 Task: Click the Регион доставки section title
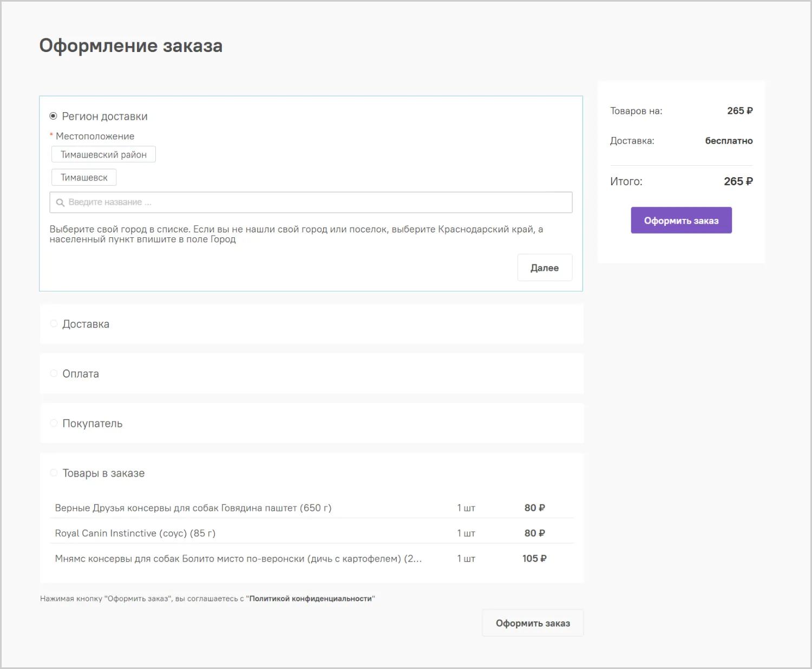click(104, 116)
